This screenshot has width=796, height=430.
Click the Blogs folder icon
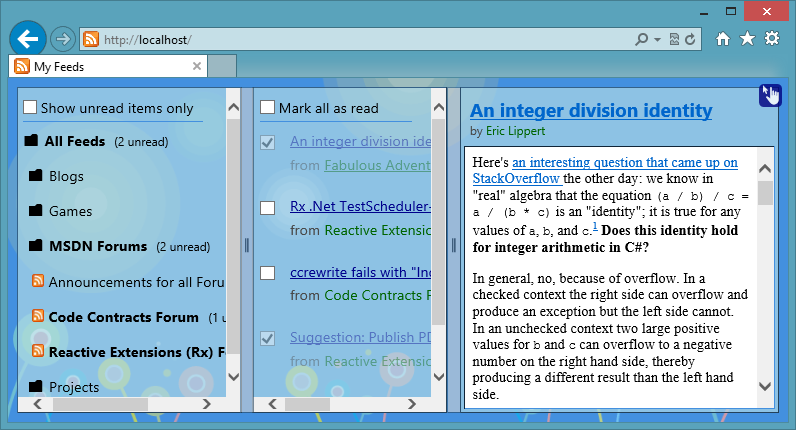coord(36,176)
